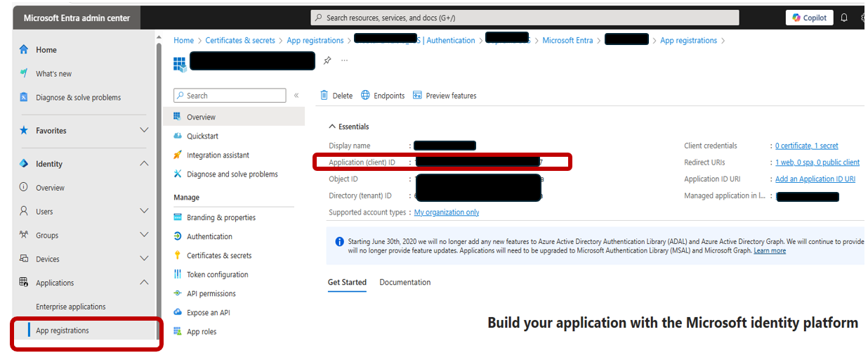Viewport: 868px width, 353px height.
Task: Click the Expose an API cloud icon
Action: 178,313
